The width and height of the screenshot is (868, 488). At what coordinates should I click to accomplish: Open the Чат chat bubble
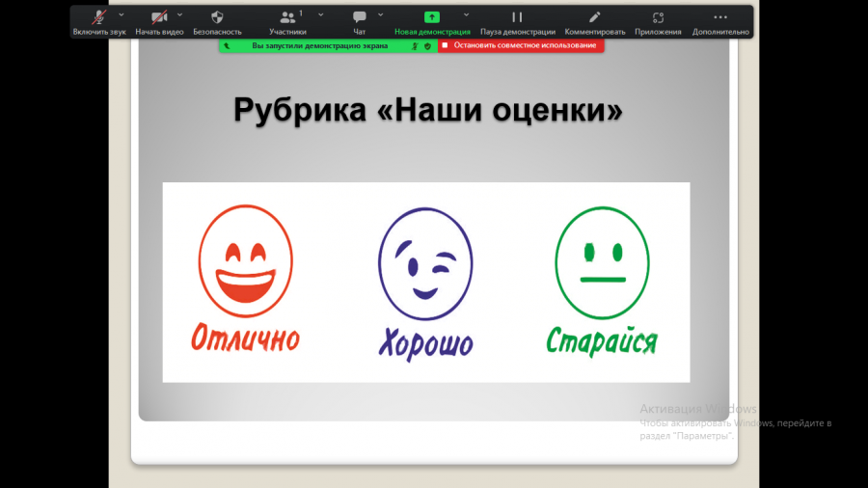(360, 17)
